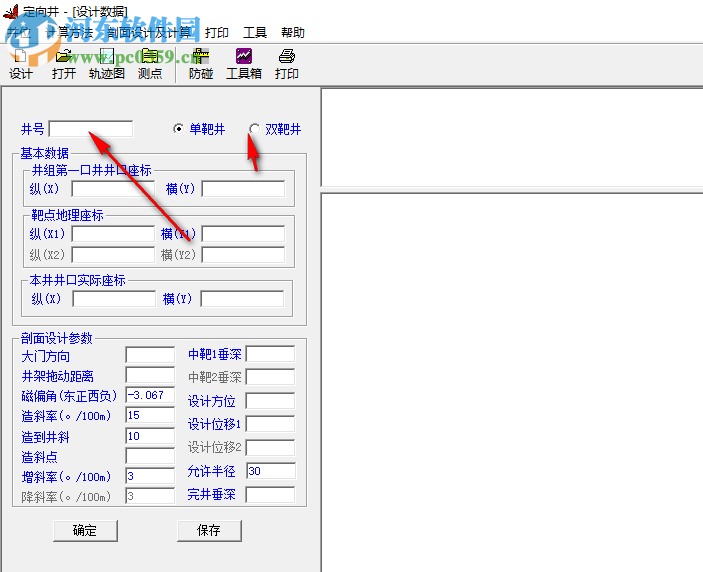Click 井组第一口井井口座标 横(Y) field
This screenshot has height=572, width=703.
pos(243,189)
